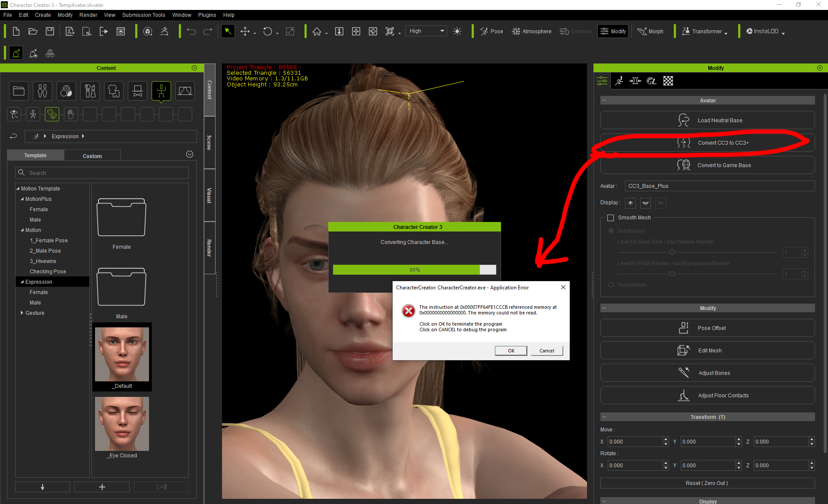Click the content back arrow icon
Image resolution: width=828 pixels, height=504 pixels.
[x=13, y=136]
